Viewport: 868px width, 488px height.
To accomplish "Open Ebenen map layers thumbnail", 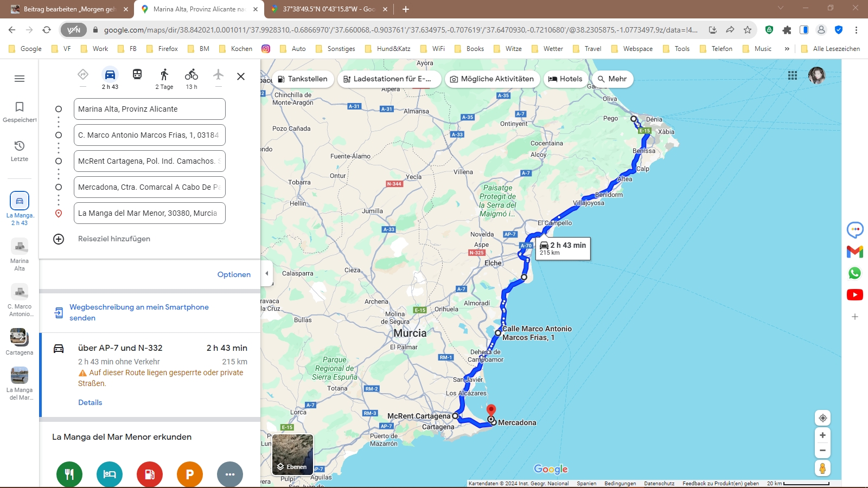I will pyautogui.click(x=293, y=455).
